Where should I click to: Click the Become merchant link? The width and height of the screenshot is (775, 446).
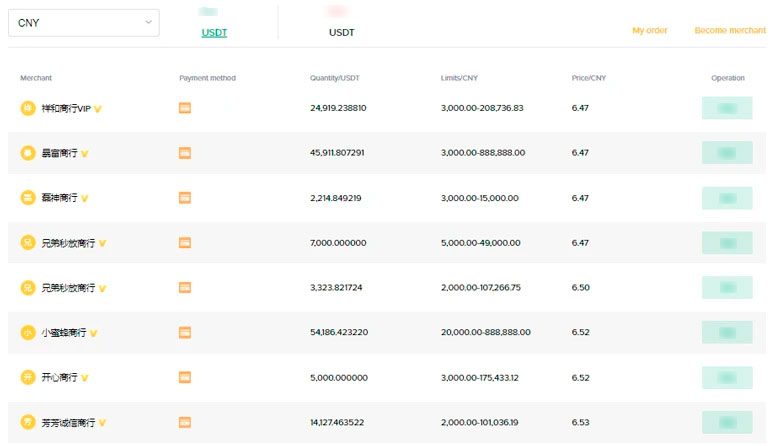click(730, 31)
